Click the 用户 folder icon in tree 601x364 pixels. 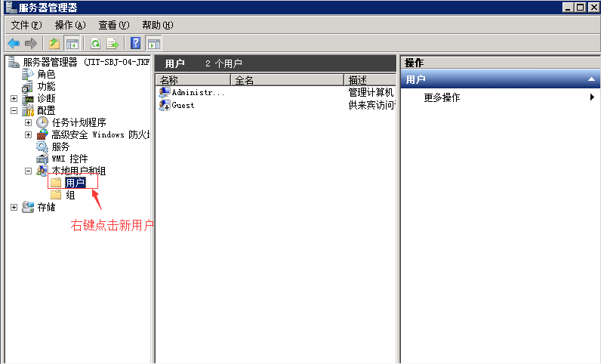pyautogui.click(x=56, y=183)
